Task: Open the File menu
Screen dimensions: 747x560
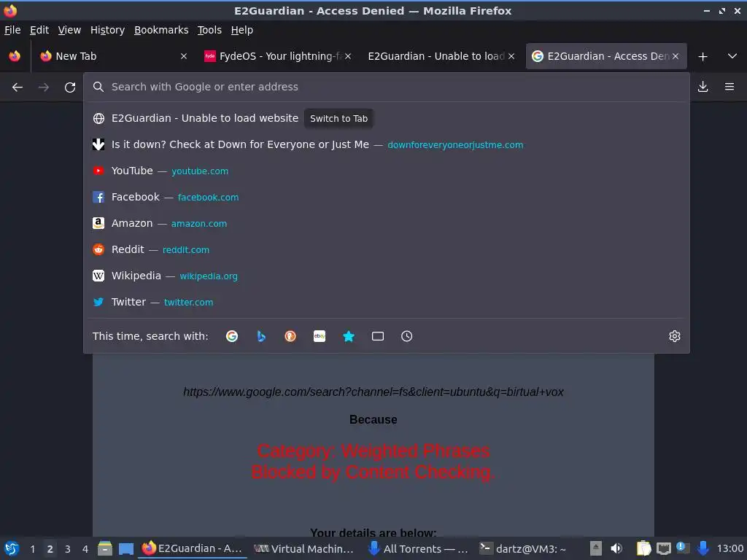Action: point(12,30)
